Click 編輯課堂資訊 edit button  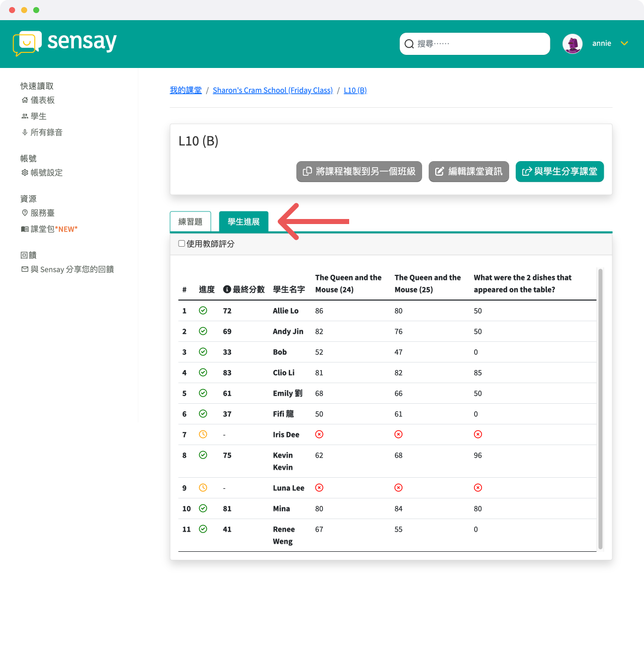(x=469, y=172)
